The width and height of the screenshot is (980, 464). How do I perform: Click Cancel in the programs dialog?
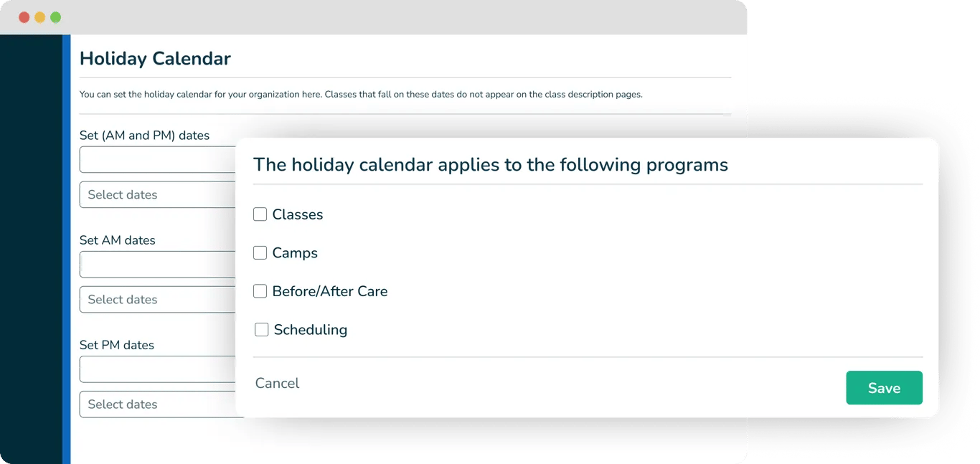point(277,384)
